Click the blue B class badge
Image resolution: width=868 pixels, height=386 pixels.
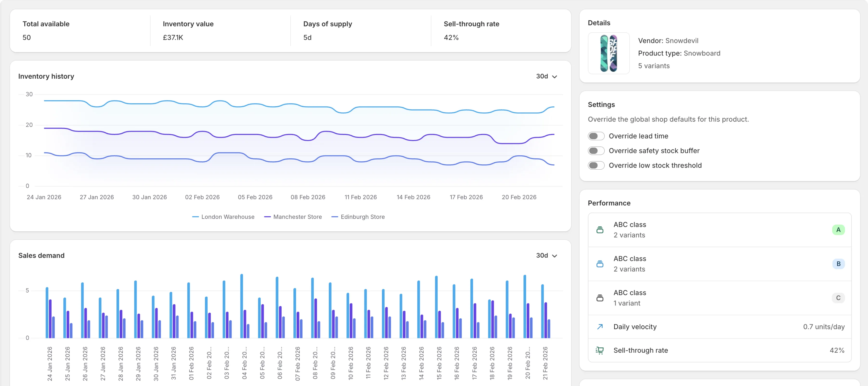point(839,264)
